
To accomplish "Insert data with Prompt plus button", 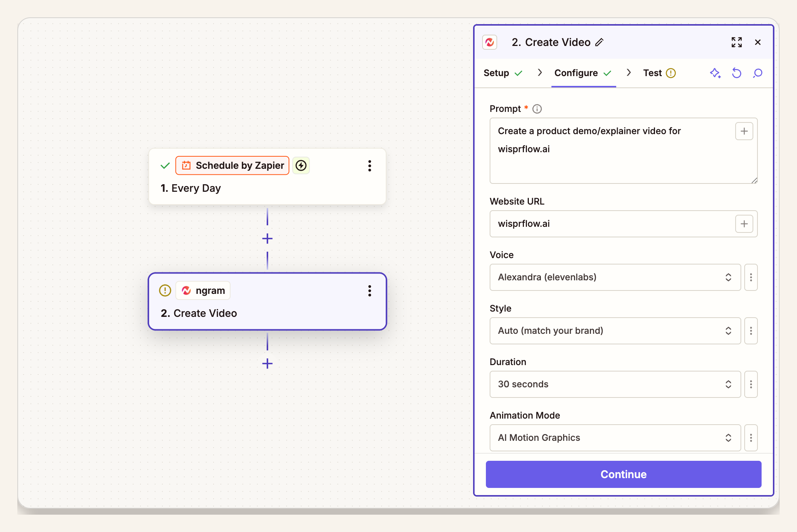I will point(744,131).
